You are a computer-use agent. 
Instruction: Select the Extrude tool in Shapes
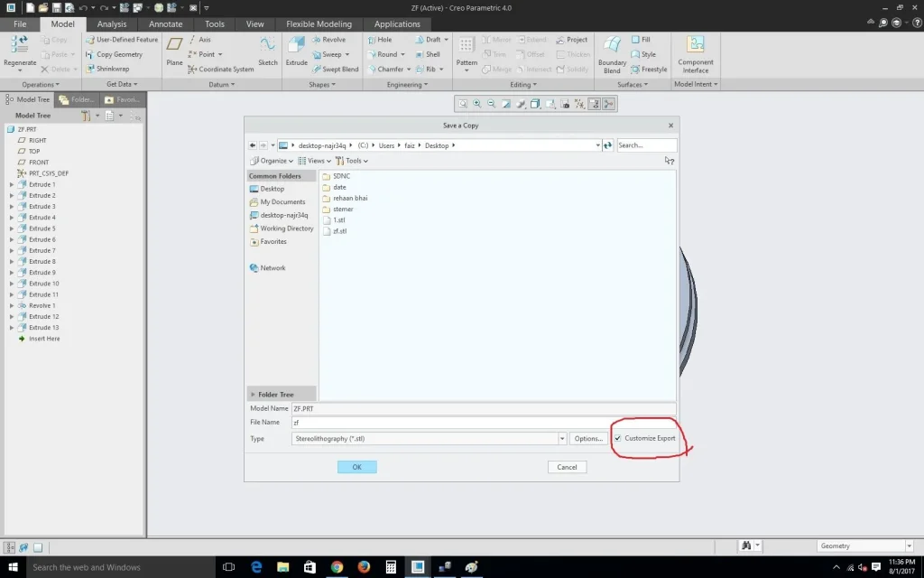(x=296, y=51)
